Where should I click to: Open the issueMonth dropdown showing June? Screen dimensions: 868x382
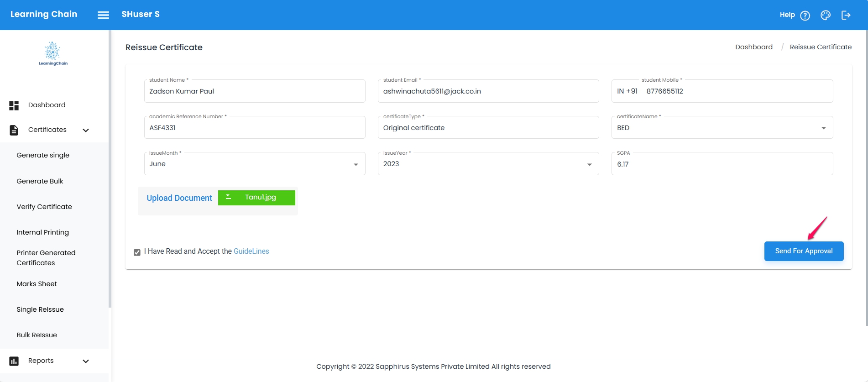tap(254, 164)
